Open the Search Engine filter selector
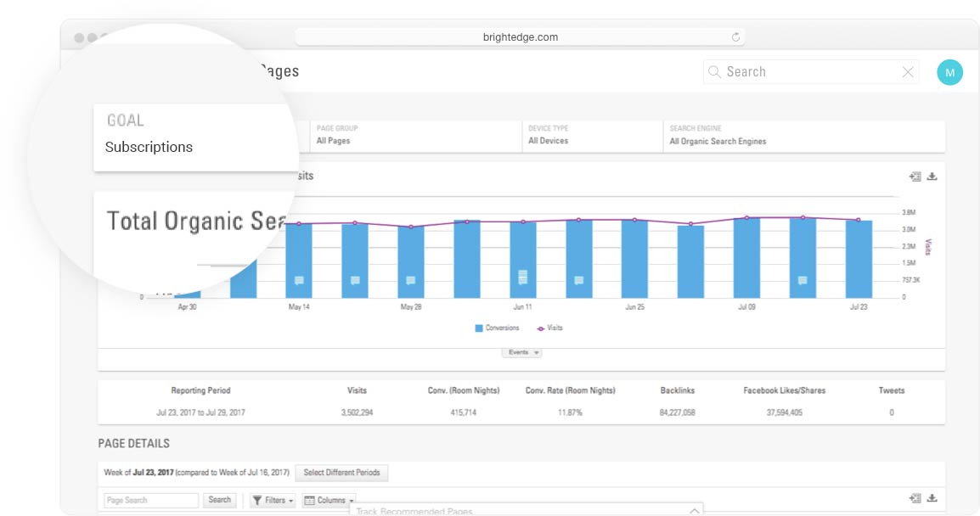Screen dimensions: 980x516 pos(803,136)
